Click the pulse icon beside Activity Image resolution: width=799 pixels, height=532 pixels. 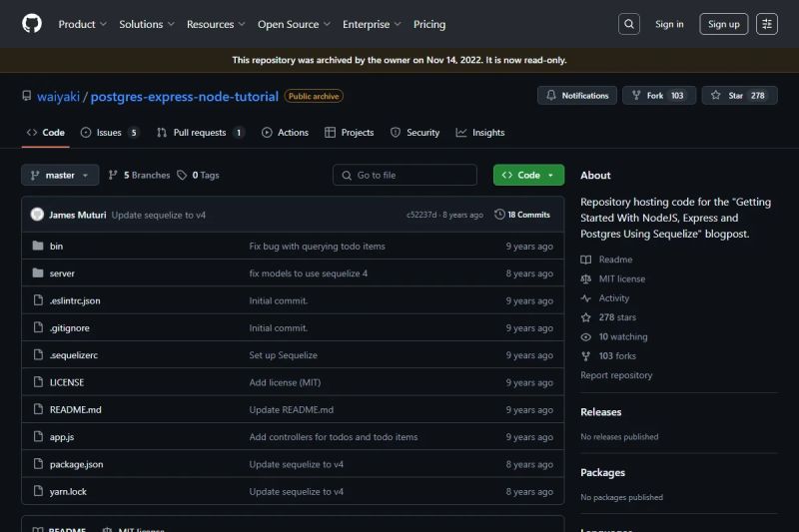pyautogui.click(x=586, y=298)
